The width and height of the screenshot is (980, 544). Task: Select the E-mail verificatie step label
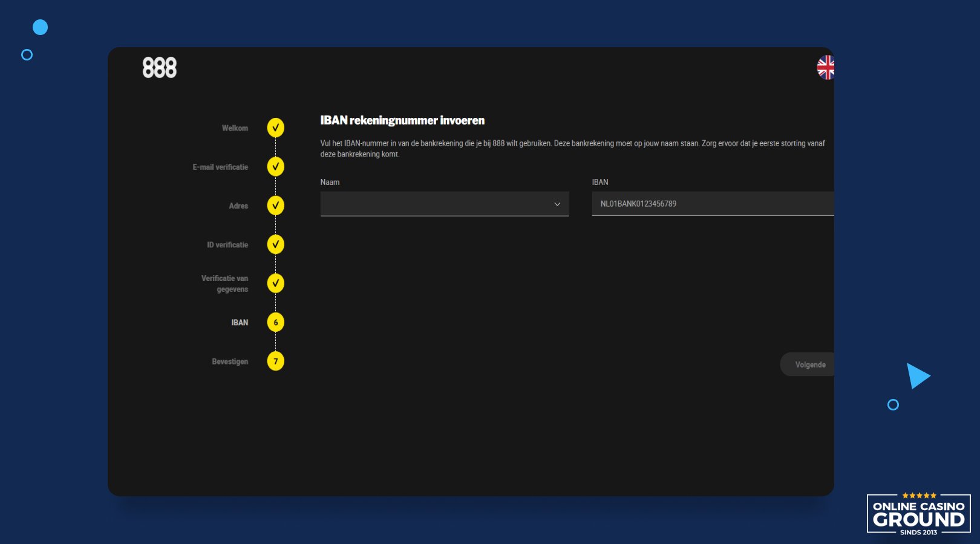(x=220, y=167)
